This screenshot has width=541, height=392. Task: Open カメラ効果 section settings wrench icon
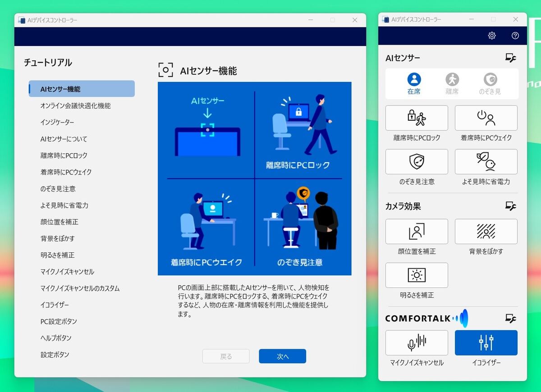coord(510,206)
